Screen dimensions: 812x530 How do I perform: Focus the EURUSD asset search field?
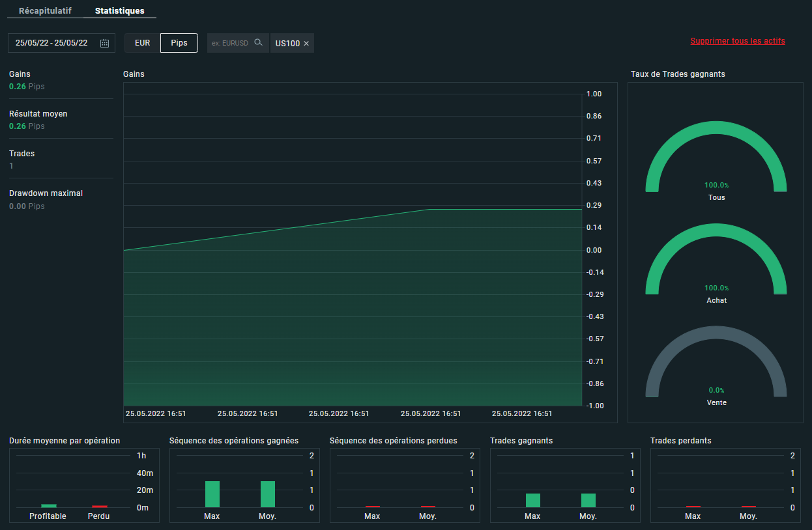pyautogui.click(x=230, y=43)
